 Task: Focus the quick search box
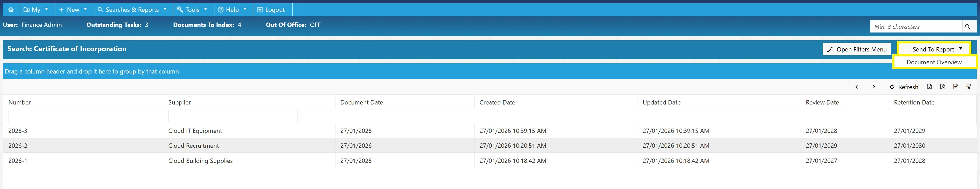pos(916,27)
